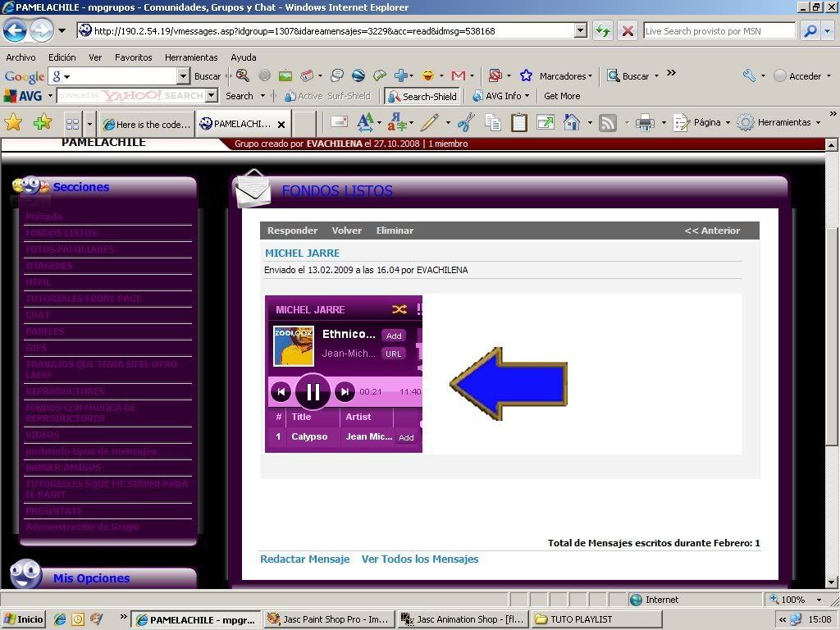Click the Google Marcadores star icon

click(526, 76)
